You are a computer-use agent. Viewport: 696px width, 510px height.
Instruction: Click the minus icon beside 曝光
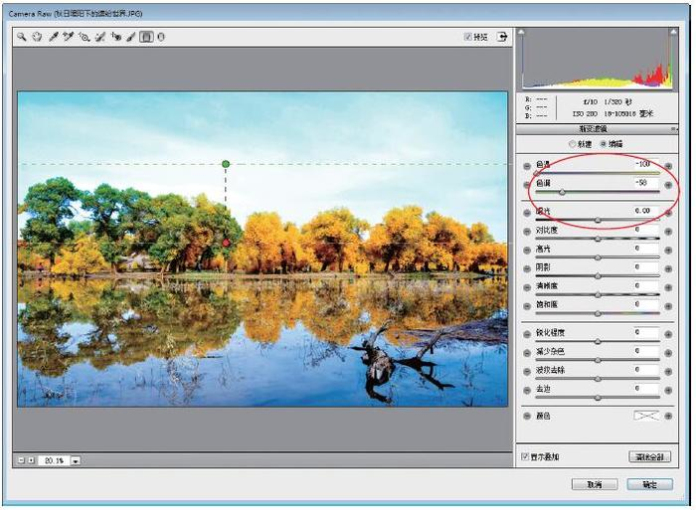(524, 211)
